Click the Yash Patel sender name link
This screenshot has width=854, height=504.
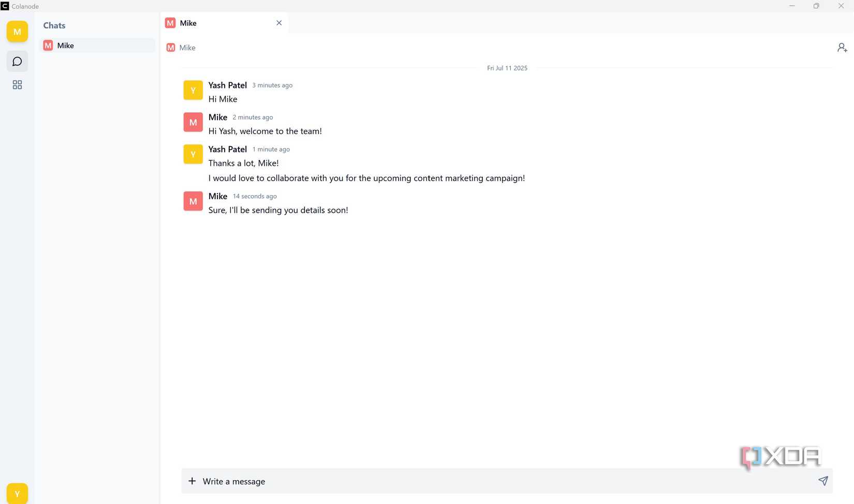coord(227,85)
